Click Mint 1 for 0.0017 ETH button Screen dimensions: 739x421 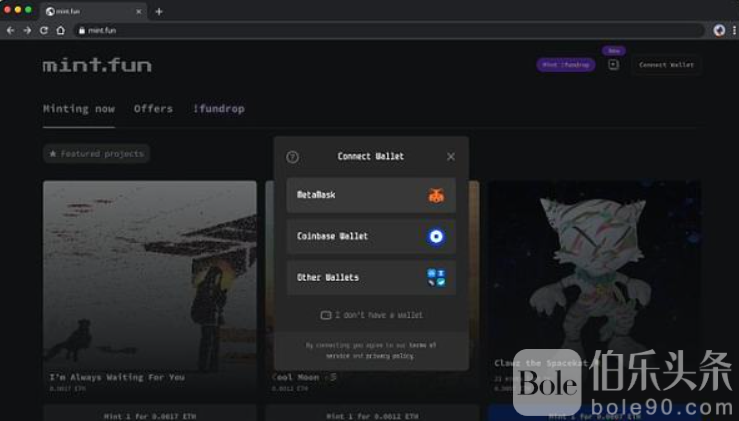(x=150, y=415)
